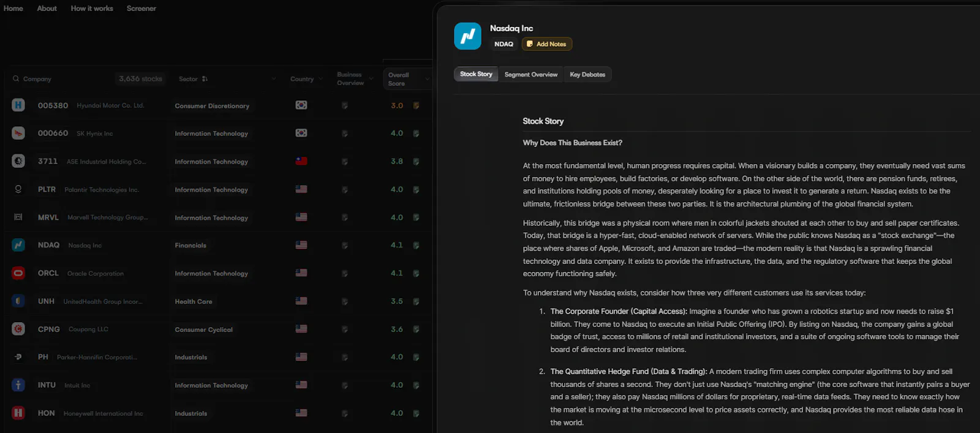Image resolution: width=980 pixels, height=433 pixels.
Task: Open business overview icon for ORCL row
Action: pos(345,274)
